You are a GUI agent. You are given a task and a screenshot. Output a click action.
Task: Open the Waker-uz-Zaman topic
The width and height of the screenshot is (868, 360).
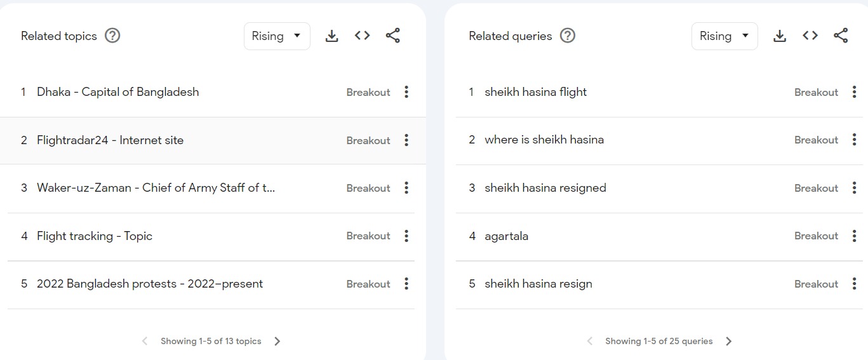(156, 188)
